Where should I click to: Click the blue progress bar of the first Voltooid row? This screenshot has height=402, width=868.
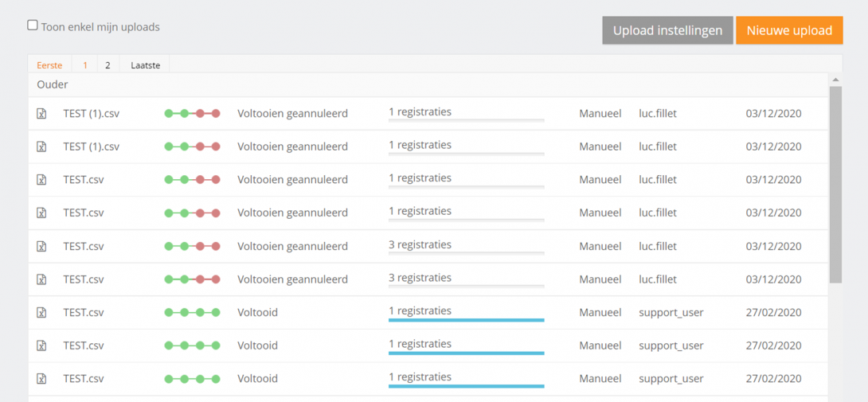click(466, 320)
